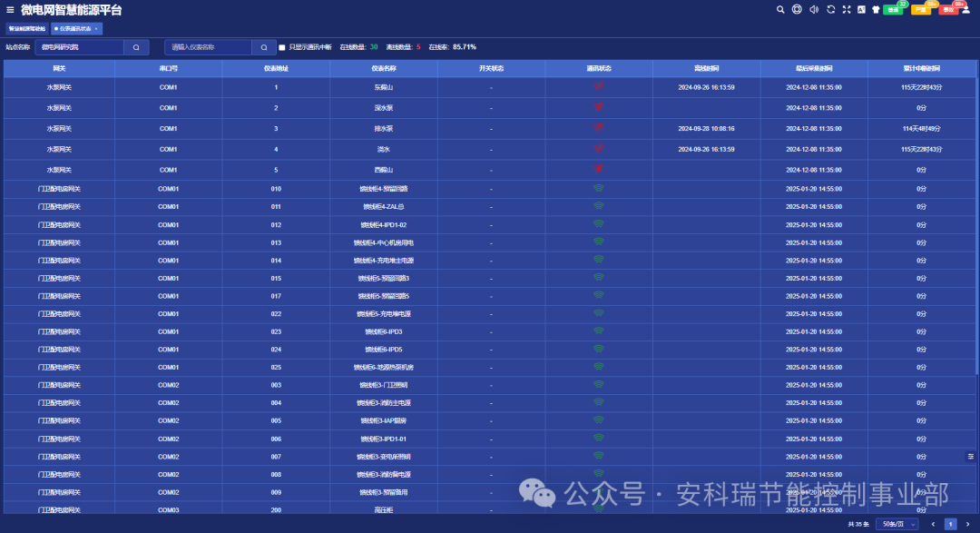Click the green online icon in address 014 row
This screenshot has width=980, height=533.
click(x=599, y=260)
